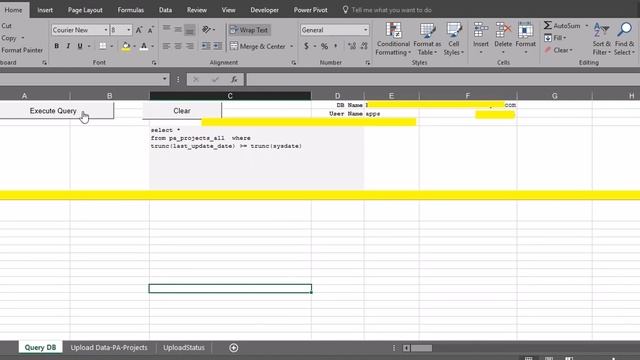Viewport: 640px width, 360px height.
Task: Click the Borders icon
Action: (x=103, y=46)
